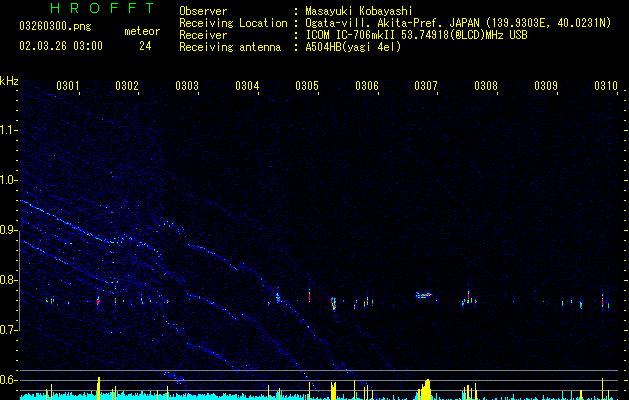Select the location text Ogata-vill. Akita-Pref. JAPAN
Image resolution: width=629 pixels, height=400 pixels.
click(390, 23)
